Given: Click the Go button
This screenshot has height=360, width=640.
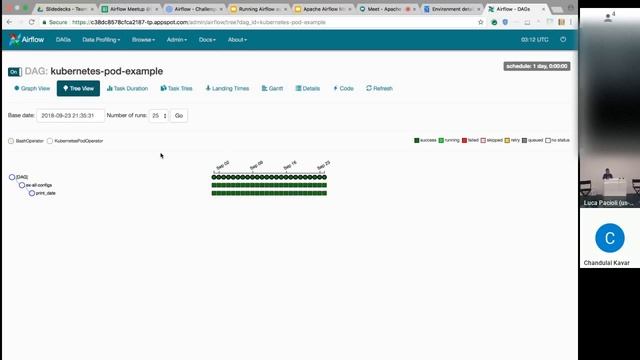Looking at the screenshot, I should coord(179,116).
